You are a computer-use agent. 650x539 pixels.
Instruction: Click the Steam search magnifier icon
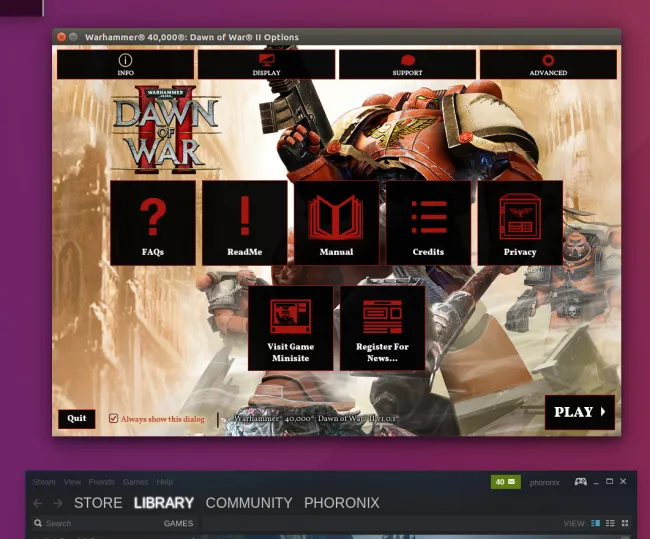point(38,523)
